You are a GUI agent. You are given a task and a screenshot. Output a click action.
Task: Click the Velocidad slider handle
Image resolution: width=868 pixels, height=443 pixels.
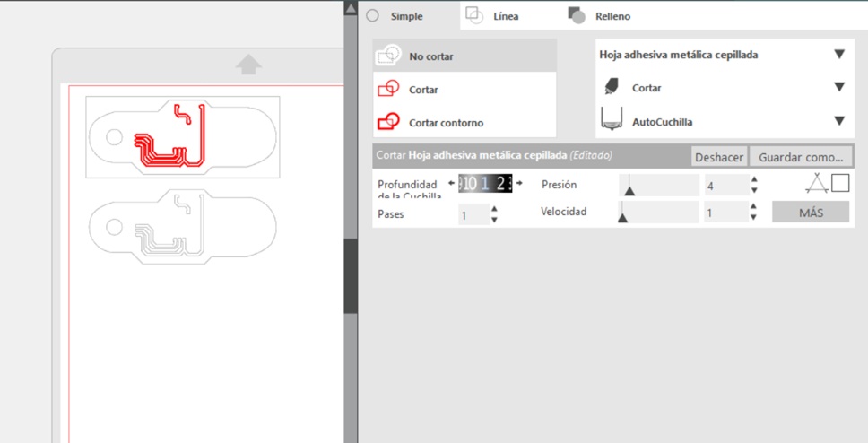pos(622,217)
